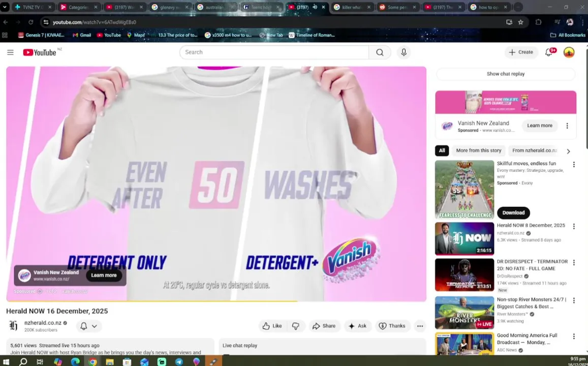This screenshot has height=366, width=588.
Task: Open the nzherald.co.nz channel name link
Action: pos(43,323)
